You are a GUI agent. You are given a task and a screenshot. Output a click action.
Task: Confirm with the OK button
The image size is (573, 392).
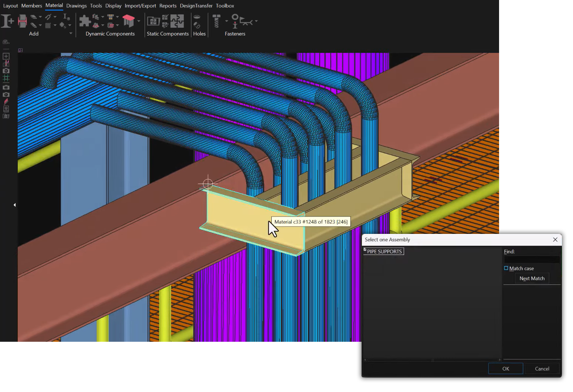pos(505,368)
